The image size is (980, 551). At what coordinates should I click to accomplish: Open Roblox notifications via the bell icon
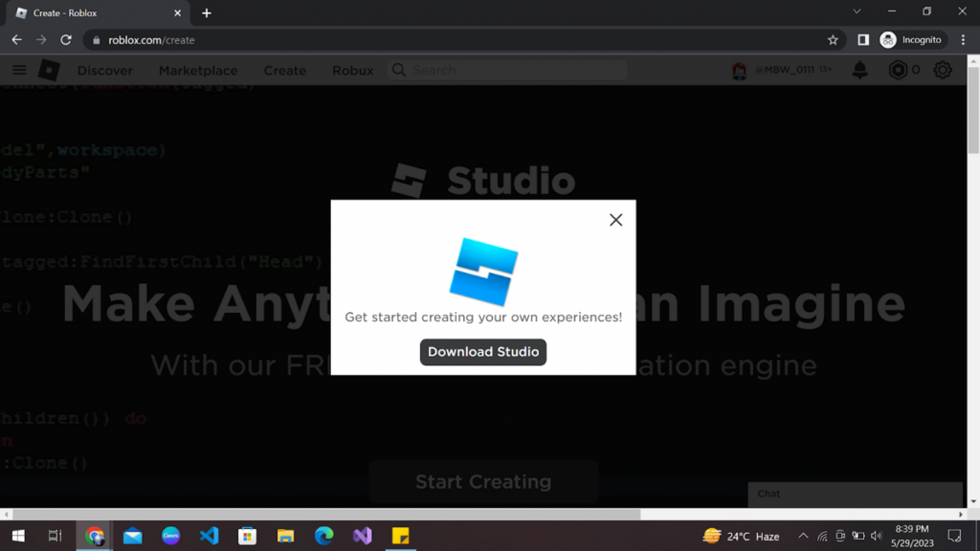859,70
